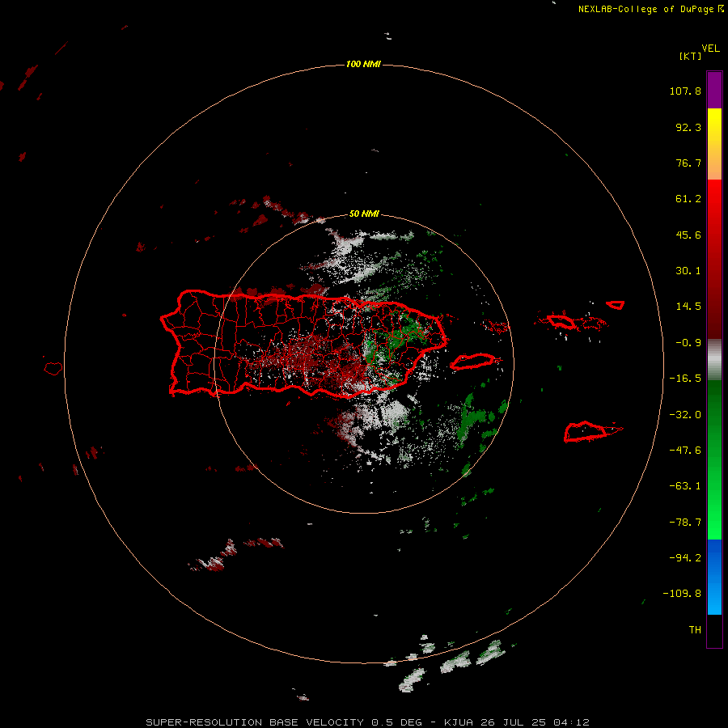The image size is (728, 728).
Task: Select the -32.0 velocity scale value
Action: [685, 415]
